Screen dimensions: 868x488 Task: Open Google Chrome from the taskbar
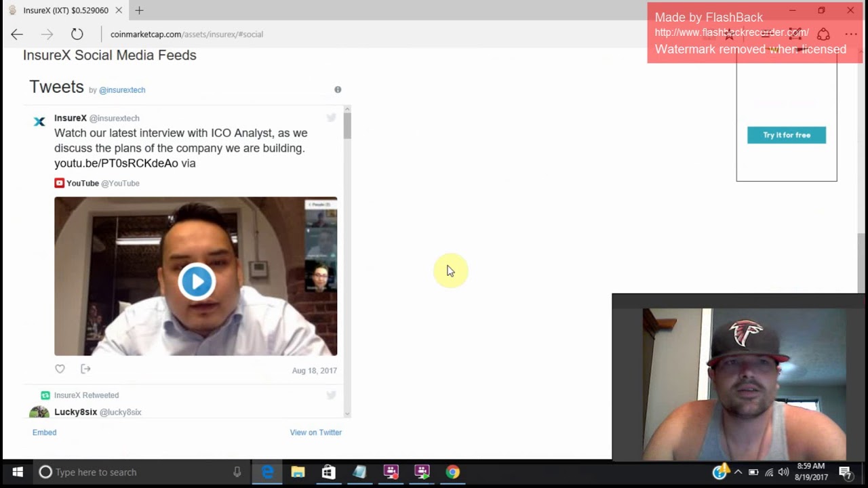click(x=452, y=472)
